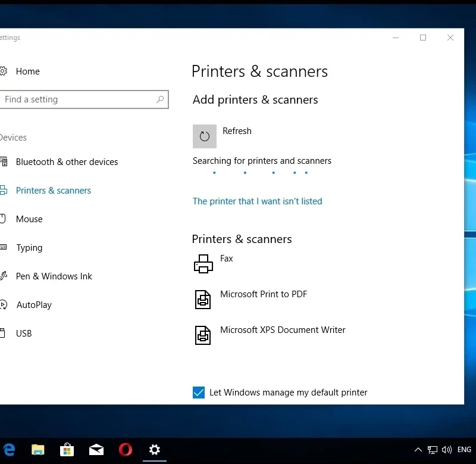Click the Refresh button icon
Image resolution: width=476 pixels, height=464 pixels.
pyautogui.click(x=204, y=136)
